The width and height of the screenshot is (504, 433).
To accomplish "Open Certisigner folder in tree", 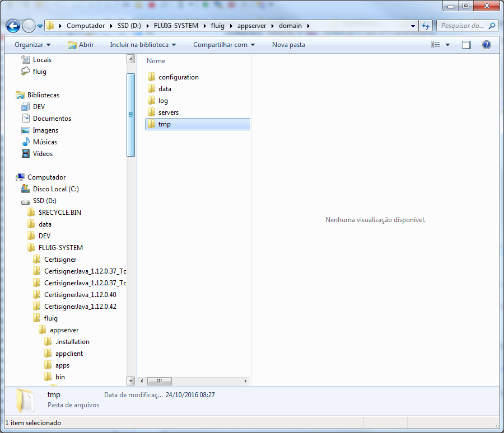I will (x=60, y=260).
